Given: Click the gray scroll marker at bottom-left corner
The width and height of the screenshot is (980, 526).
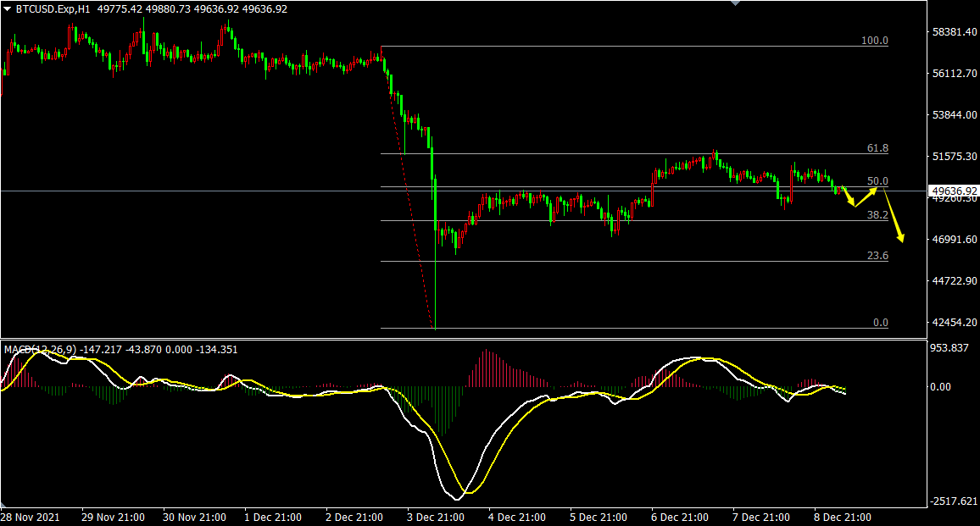Looking at the screenshot, I should (3, 505).
